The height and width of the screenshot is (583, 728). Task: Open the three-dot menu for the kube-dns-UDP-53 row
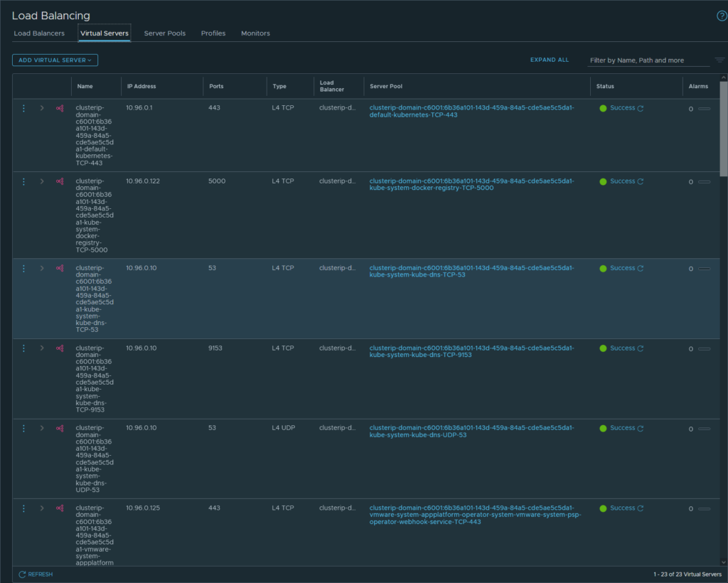[x=23, y=429]
